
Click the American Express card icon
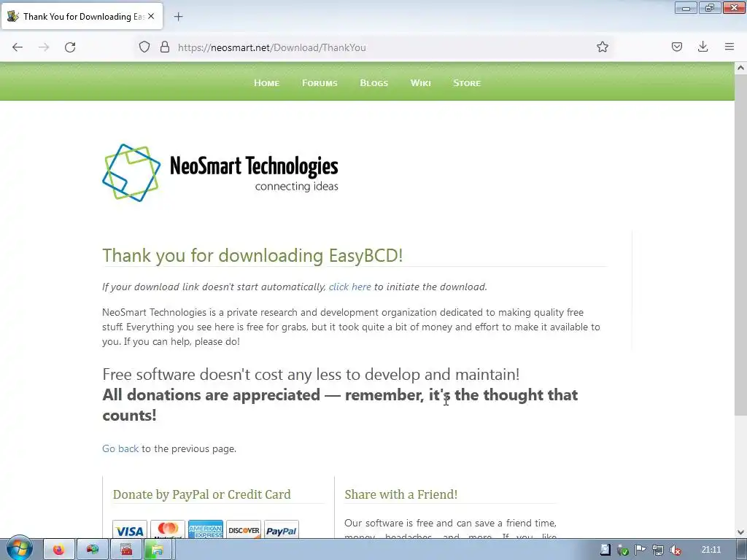coord(205,529)
